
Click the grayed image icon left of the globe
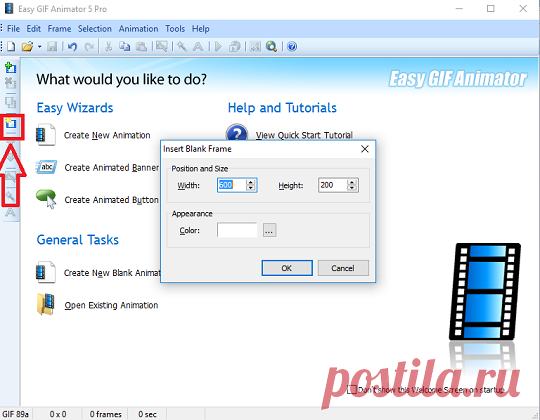[x=255, y=46]
